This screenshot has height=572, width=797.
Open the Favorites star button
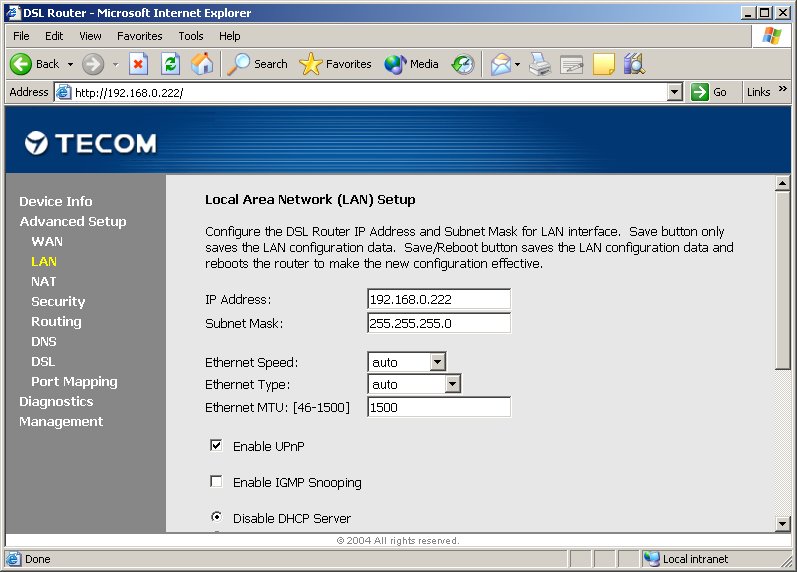point(335,64)
